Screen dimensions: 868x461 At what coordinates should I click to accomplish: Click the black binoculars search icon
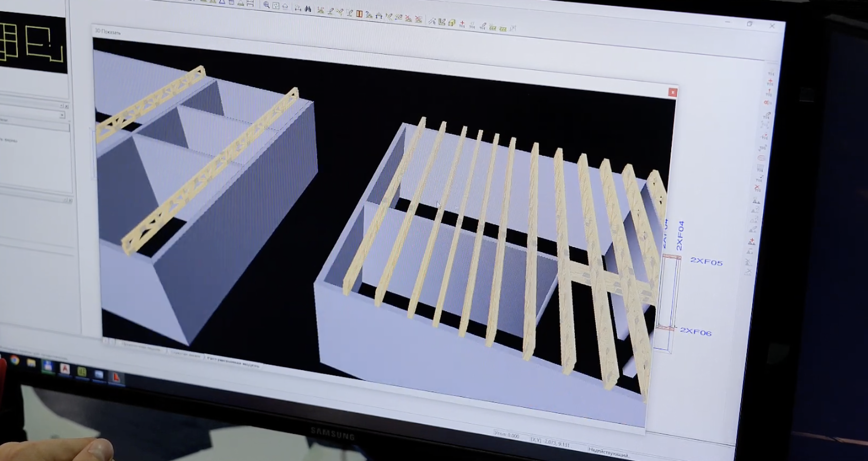click(x=308, y=8)
